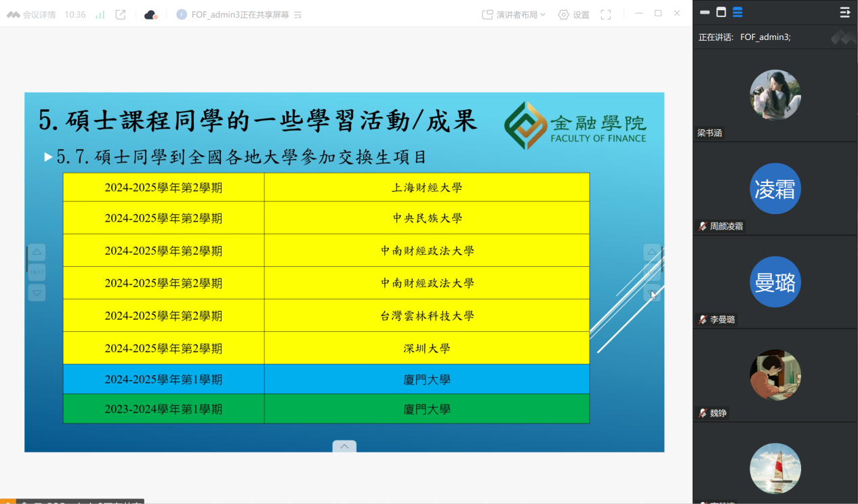Collapse the participant video sidebar
This screenshot has width=858, height=504.
tap(844, 12)
